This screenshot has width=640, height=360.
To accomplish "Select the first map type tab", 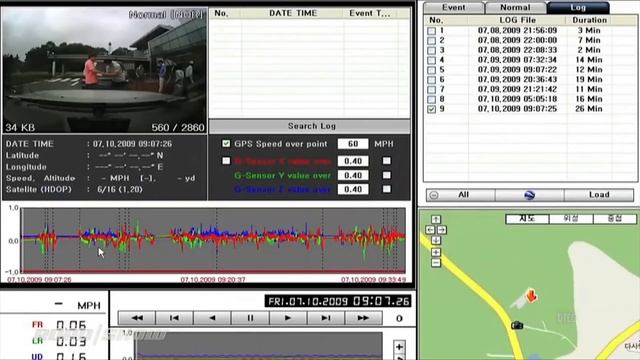I will [x=527, y=219].
